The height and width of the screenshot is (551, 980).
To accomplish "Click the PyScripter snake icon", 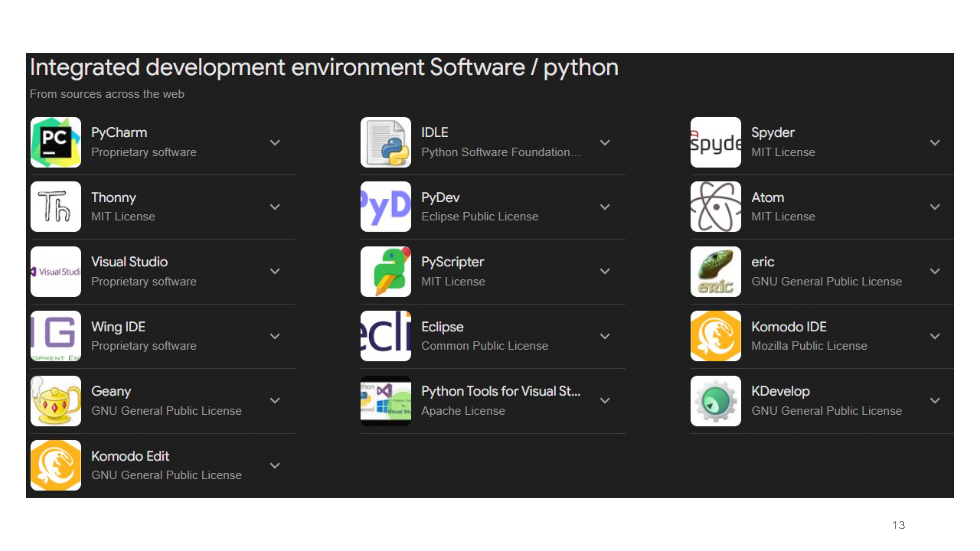I will point(386,272).
